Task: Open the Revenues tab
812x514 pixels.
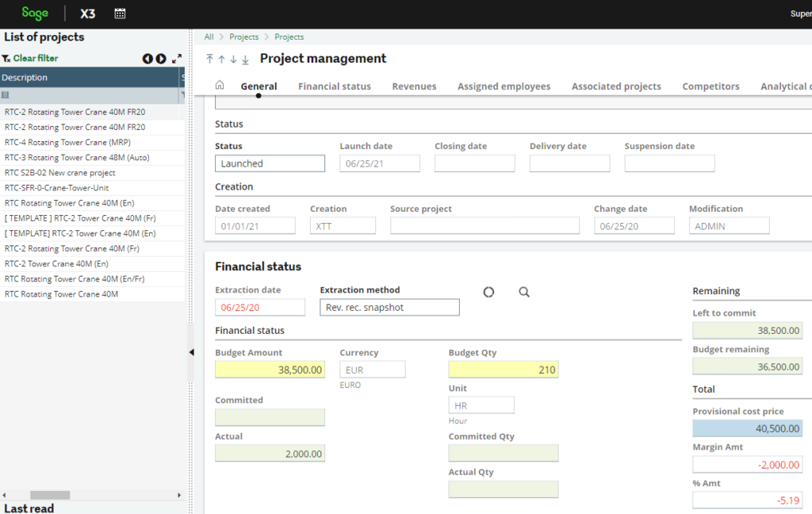Action: click(x=414, y=86)
